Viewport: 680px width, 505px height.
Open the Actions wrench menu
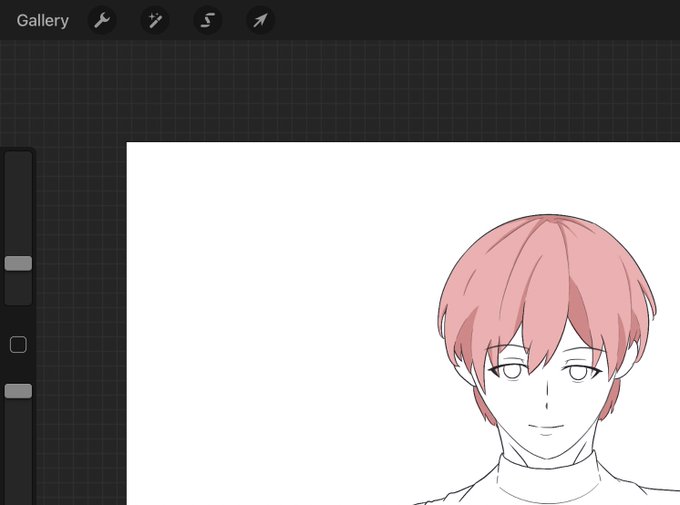102,20
